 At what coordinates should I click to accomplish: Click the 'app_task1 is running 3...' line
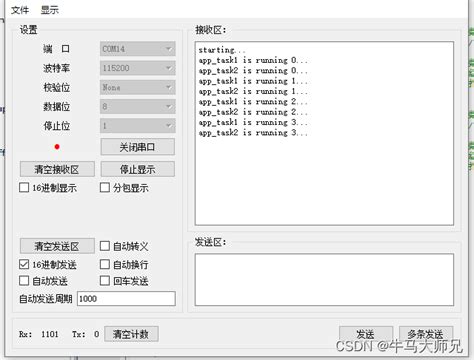click(x=253, y=122)
